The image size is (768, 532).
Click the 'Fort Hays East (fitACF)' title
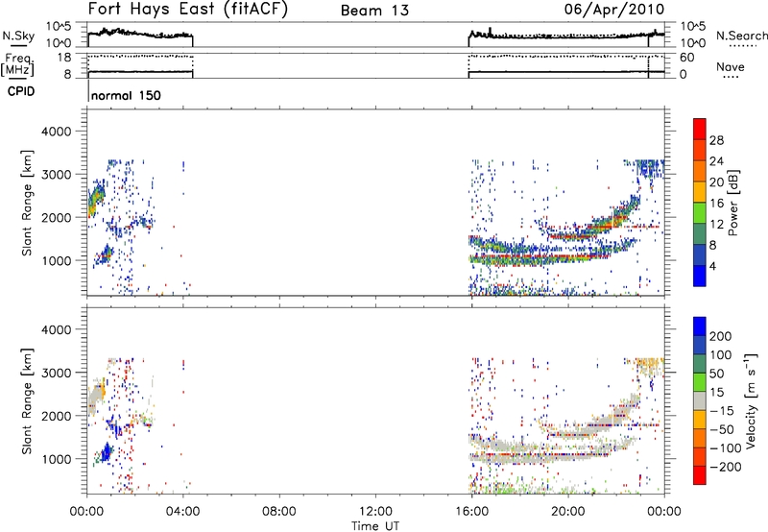point(188,9)
